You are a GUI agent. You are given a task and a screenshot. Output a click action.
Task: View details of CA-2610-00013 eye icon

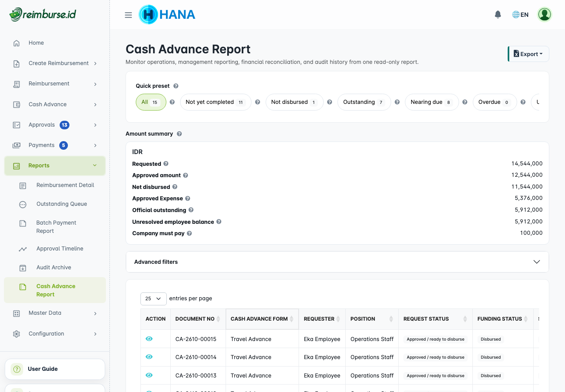[x=149, y=375]
